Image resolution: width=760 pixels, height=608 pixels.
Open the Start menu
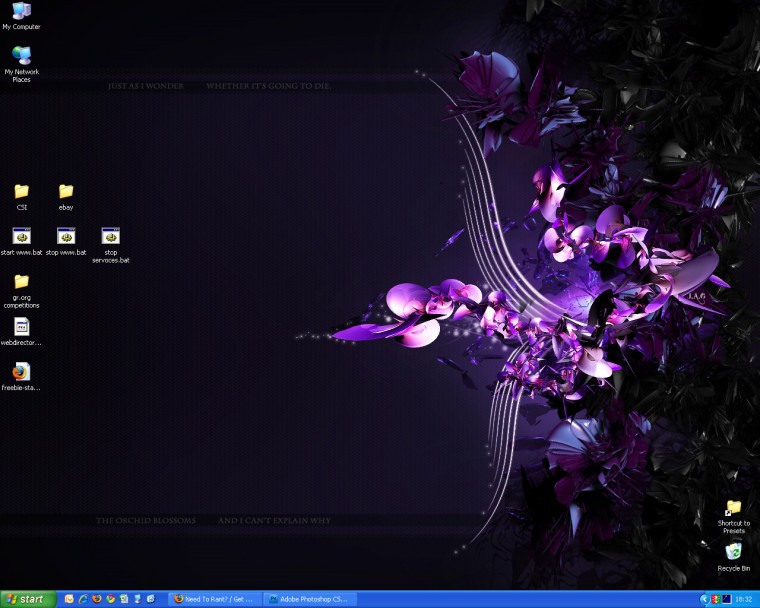pos(28,599)
